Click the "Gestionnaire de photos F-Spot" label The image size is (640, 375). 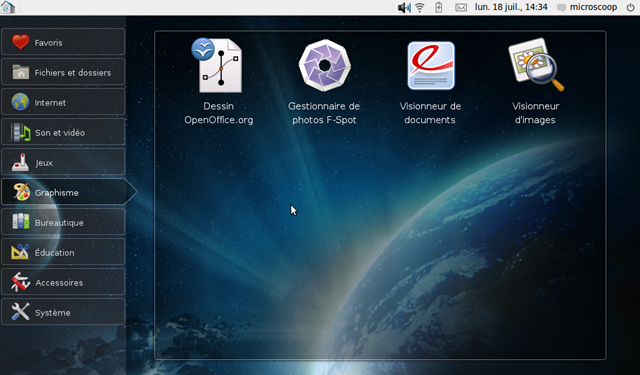pos(324,113)
